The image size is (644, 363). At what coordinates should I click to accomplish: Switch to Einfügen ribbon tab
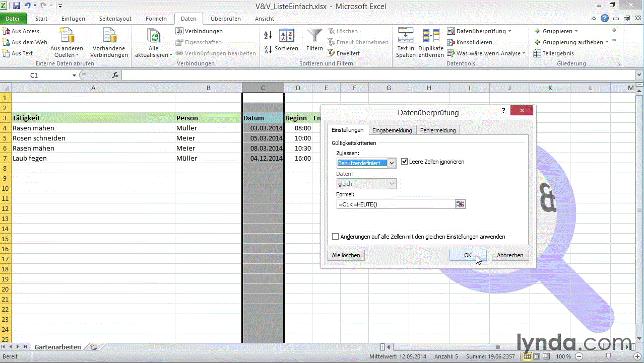pos(73,19)
